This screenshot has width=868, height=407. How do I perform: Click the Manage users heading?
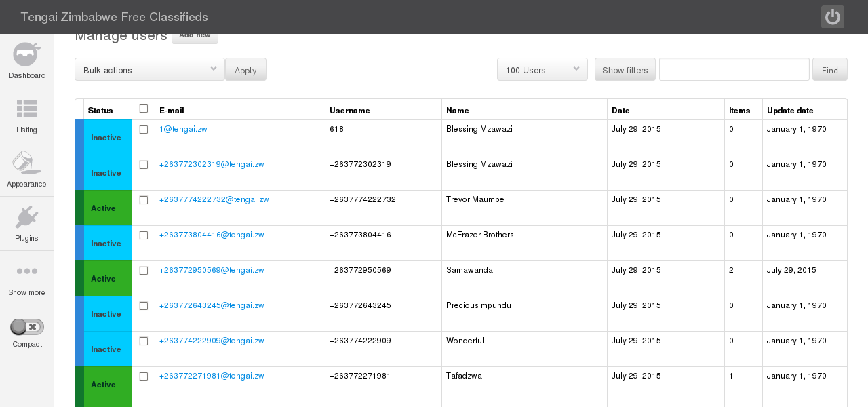121,36
